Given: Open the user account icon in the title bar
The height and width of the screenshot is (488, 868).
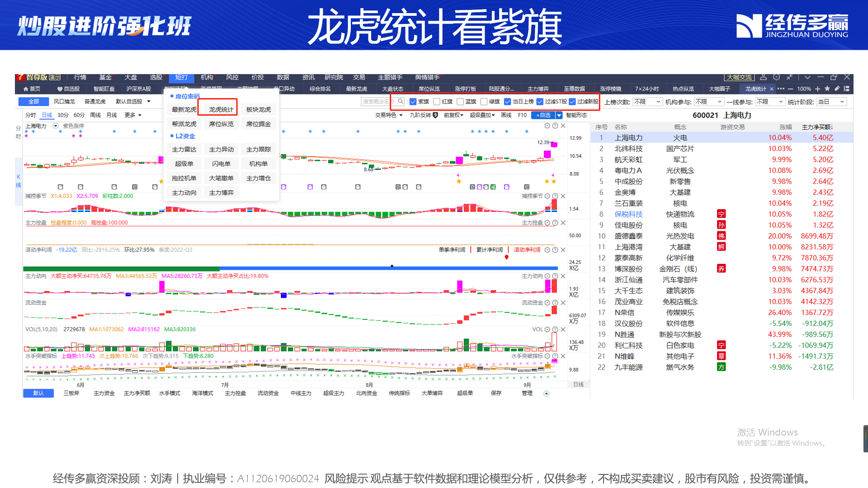Looking at the screenshot, I should pos(764,77).
